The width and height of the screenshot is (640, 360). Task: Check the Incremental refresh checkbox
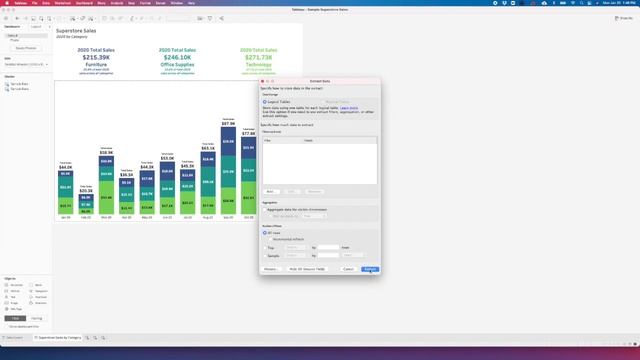[270, 239]
